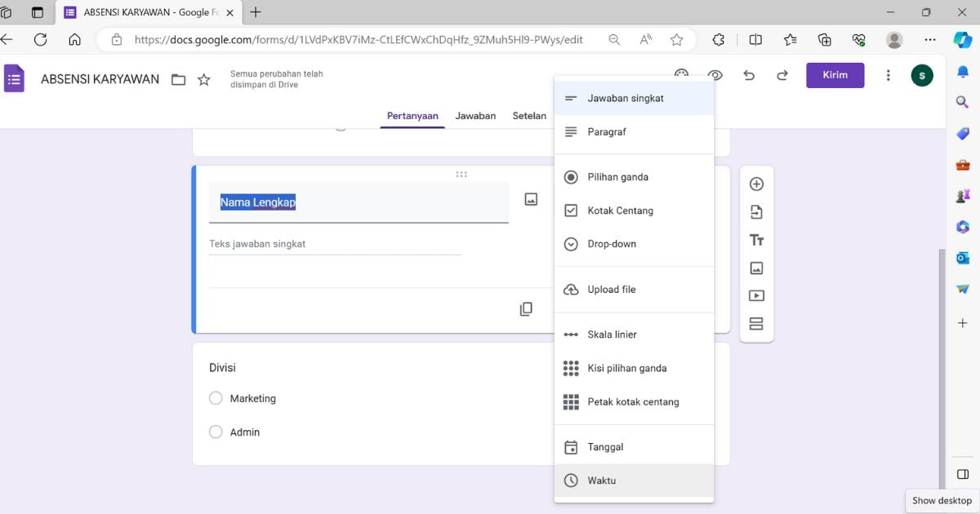Duplicate the Nama Lengkap question

click(x=526, y=309)
